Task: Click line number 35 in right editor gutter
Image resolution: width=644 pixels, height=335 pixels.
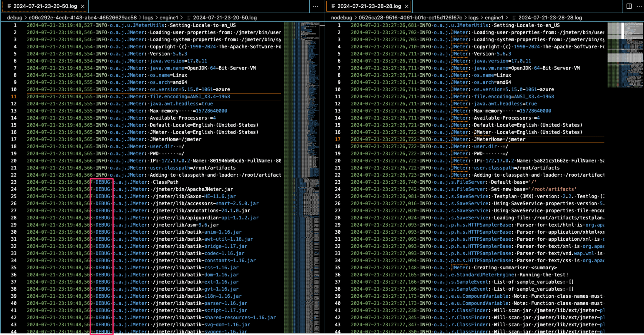Action: pos(337,268)
